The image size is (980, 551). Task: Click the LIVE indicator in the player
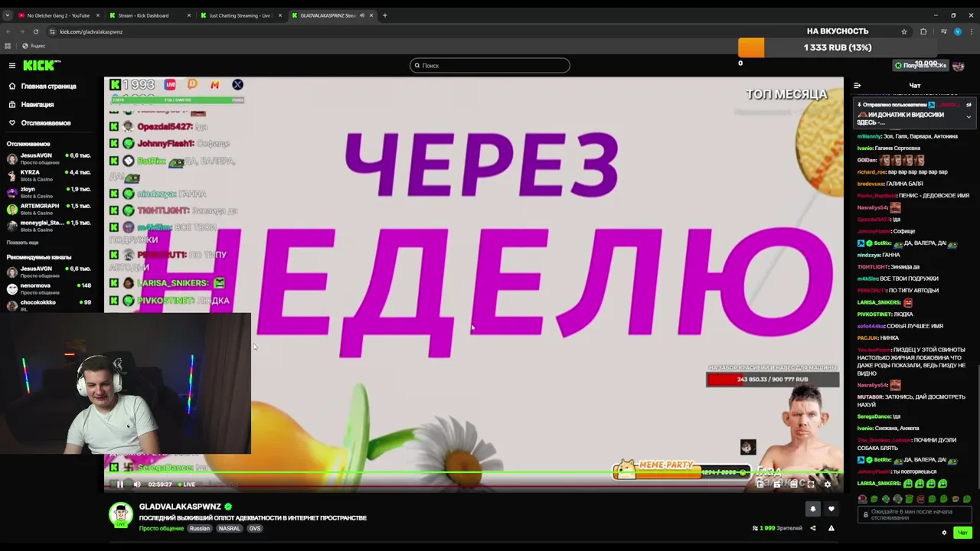pos(187,484)
